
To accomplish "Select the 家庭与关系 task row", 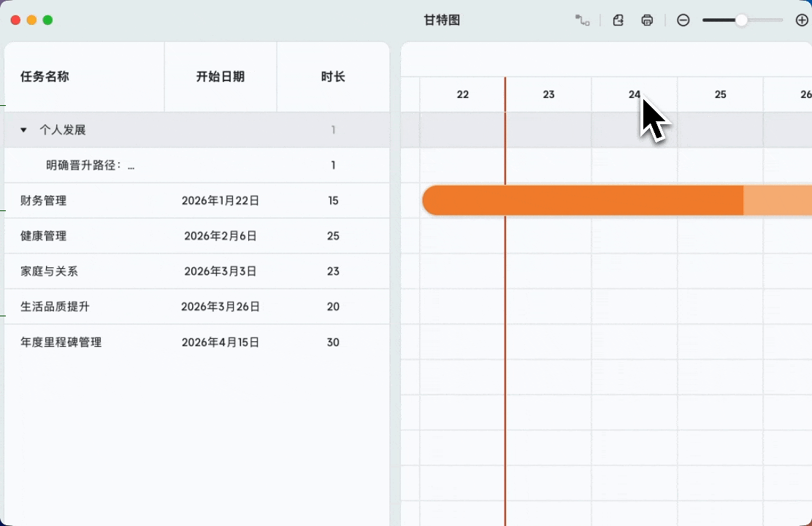I will coord(50,271).
